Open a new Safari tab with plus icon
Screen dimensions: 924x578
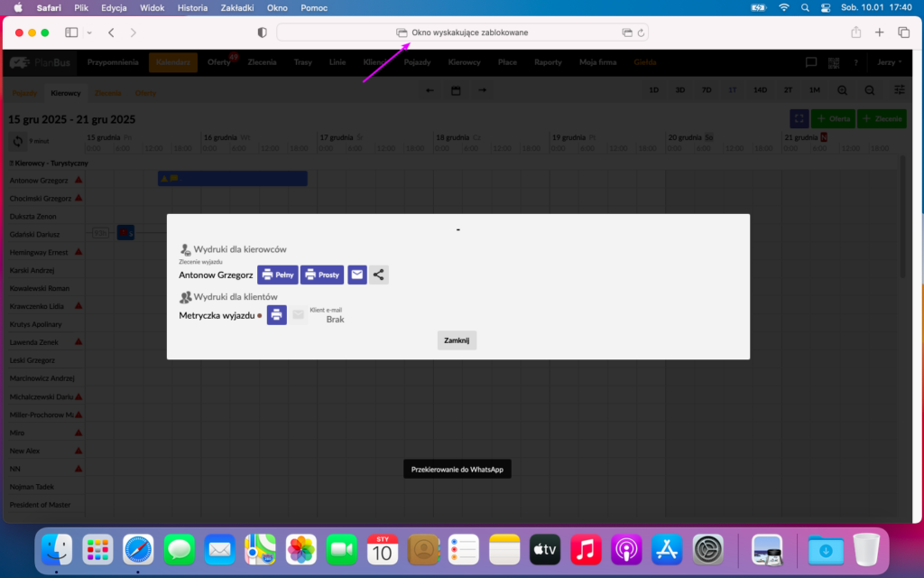pos(880,33)
